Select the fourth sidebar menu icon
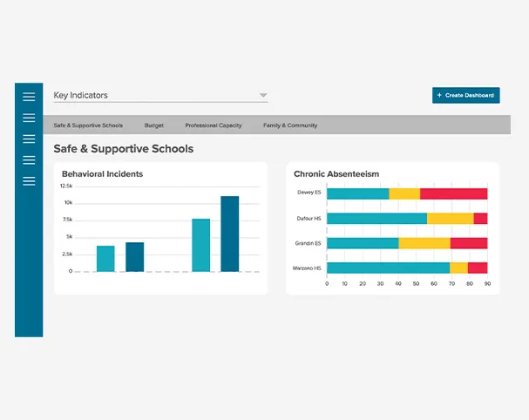Viewport: 529px width, 420px height. (29, 160)
